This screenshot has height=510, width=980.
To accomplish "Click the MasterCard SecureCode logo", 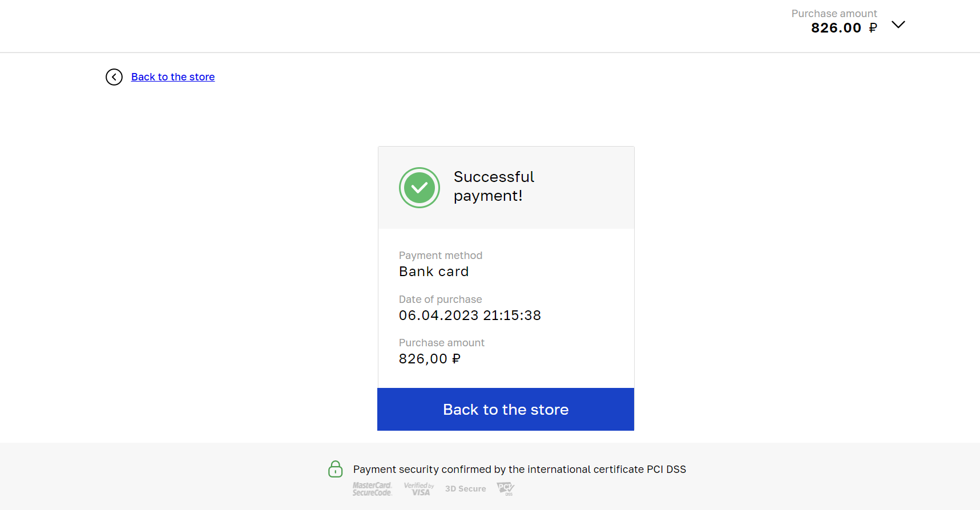I will point(372,489).
